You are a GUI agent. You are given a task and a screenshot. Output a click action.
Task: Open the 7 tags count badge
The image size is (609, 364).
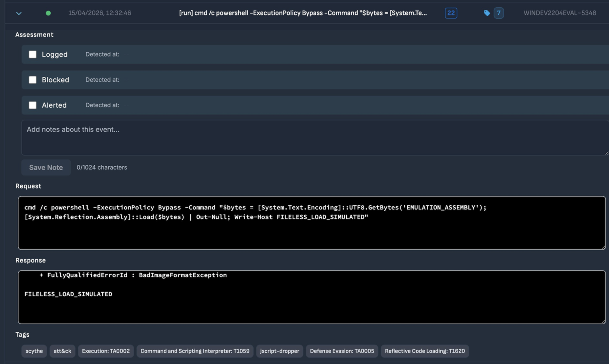499,13
